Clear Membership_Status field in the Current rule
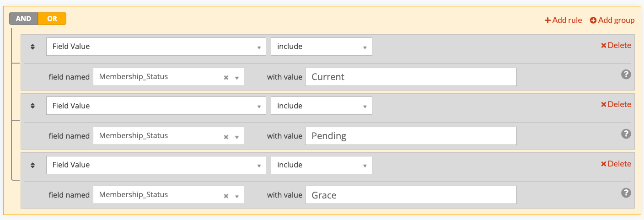 click(x=226, y=77)
